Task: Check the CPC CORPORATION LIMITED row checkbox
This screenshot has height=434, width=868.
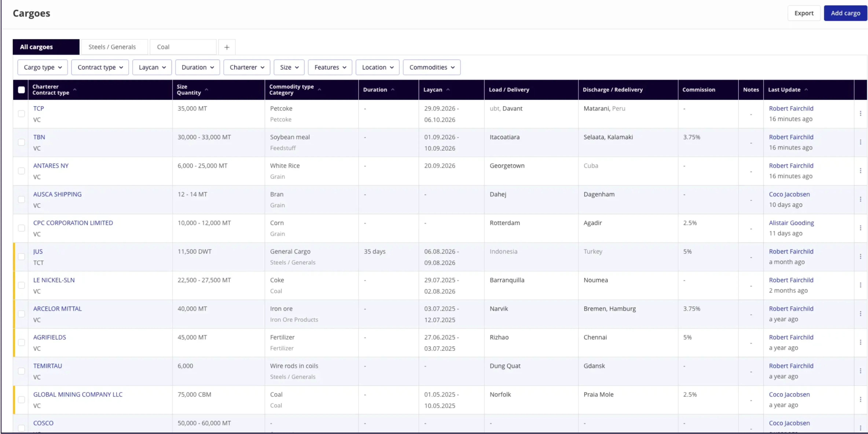Action: (x=21, y=228)
